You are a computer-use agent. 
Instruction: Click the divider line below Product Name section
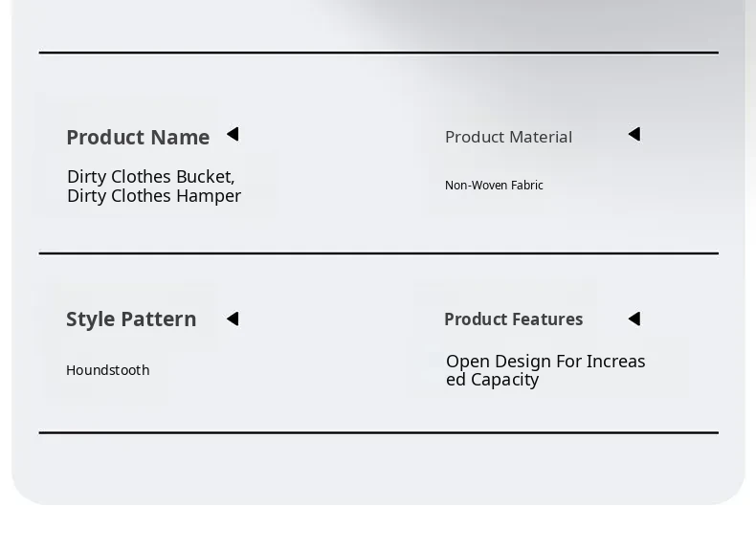tap(378, 253)
